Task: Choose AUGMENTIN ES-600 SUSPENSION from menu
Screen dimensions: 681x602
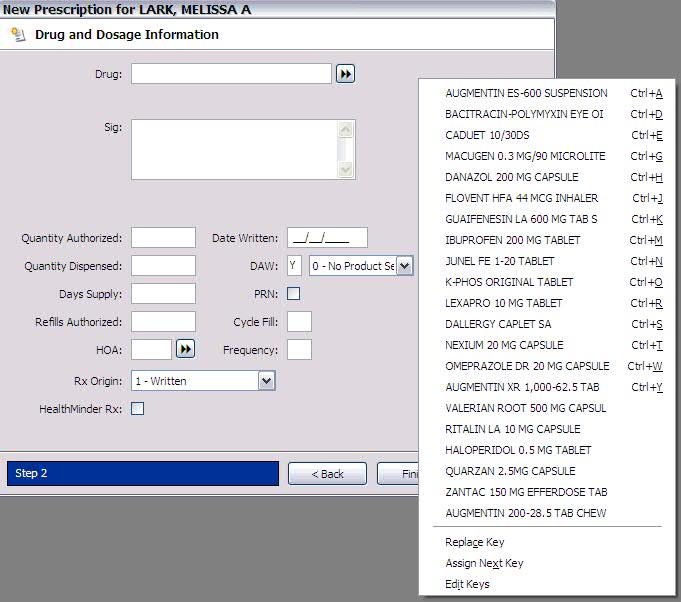Action: (x=547, y=93)
